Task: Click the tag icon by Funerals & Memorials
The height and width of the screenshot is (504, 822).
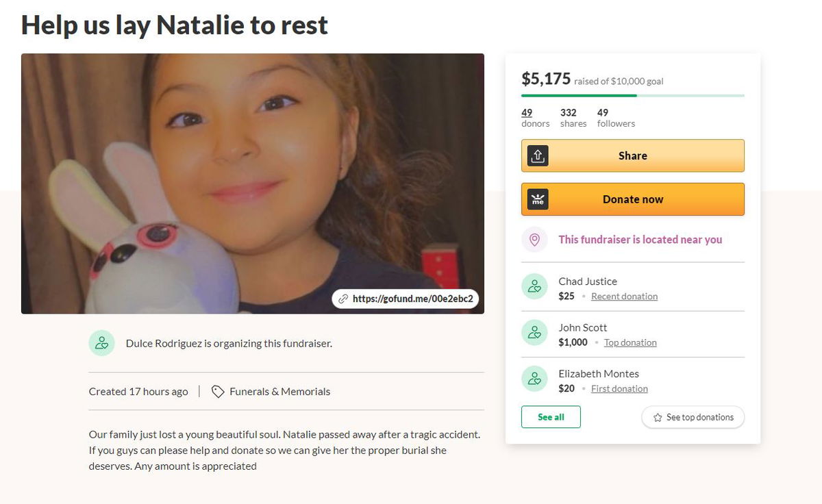Action: 218,392
